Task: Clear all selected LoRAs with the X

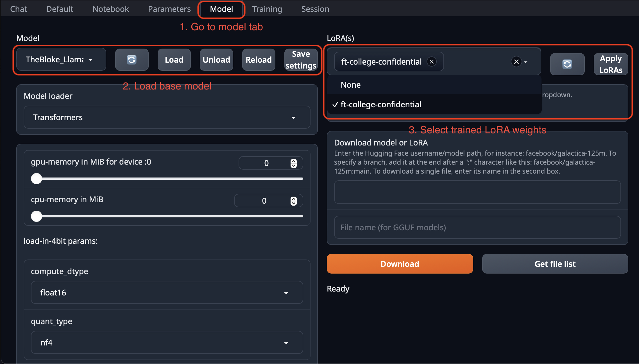Action: tap(516, 62)
